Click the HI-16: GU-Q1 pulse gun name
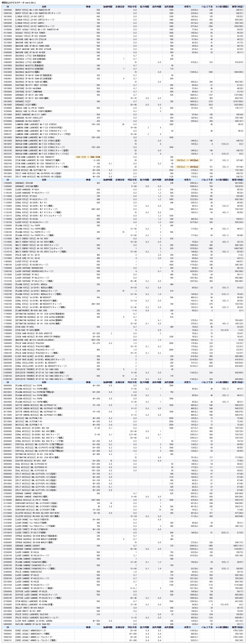The width and height of the screenshot is (249, 644). [27, 255]
